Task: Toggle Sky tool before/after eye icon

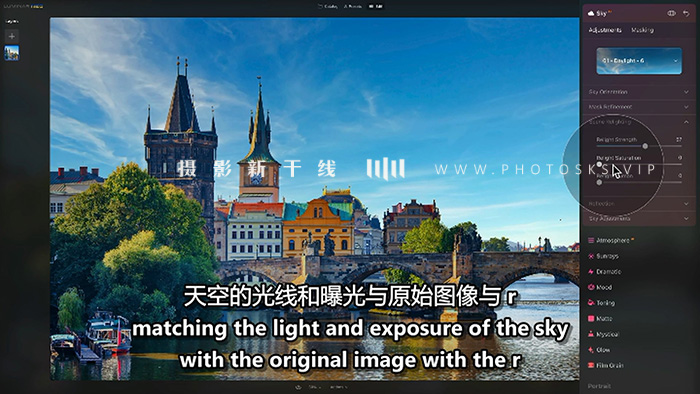Action: [671, 13]
